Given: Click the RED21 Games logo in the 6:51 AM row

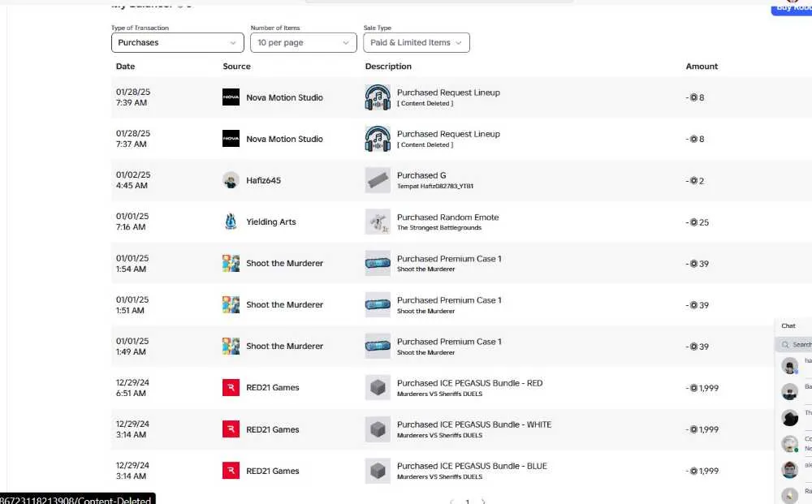Looking at the screenshot, I should pos(231,388).
